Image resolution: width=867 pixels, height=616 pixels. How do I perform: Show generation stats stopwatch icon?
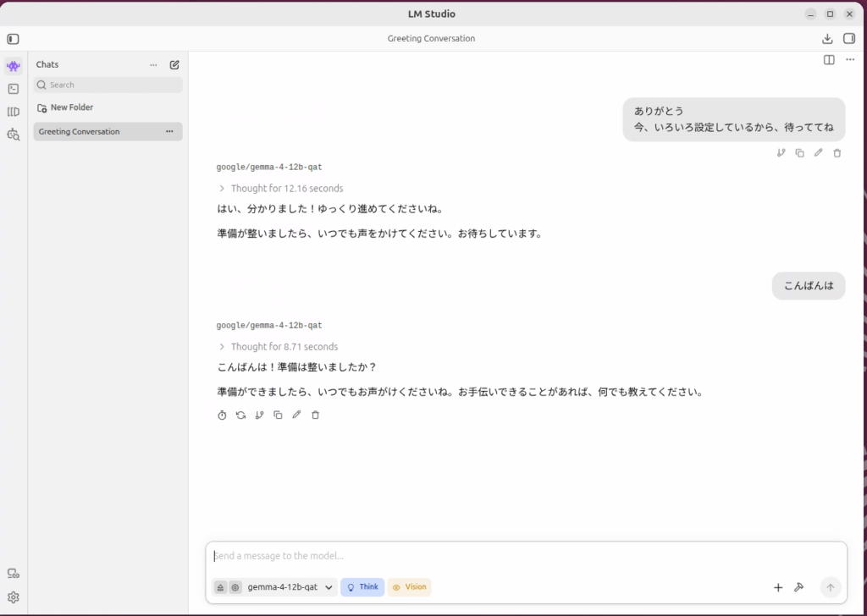coord(222,415)
